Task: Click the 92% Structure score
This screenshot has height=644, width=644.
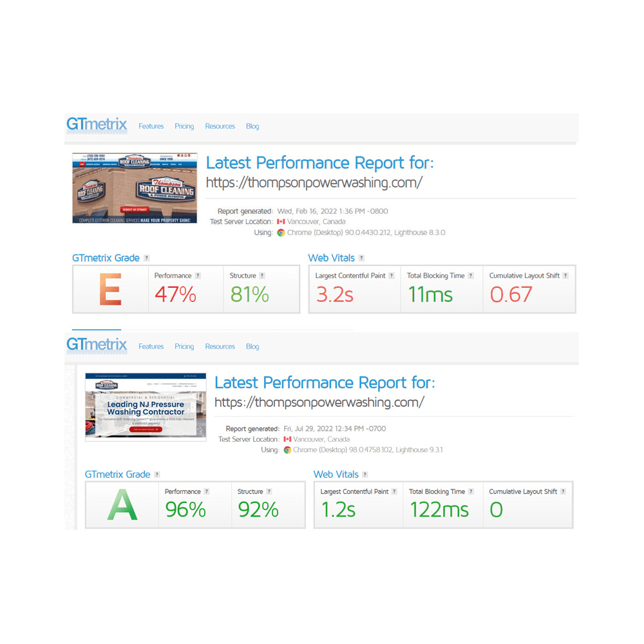Action: (x=258, y=509)
